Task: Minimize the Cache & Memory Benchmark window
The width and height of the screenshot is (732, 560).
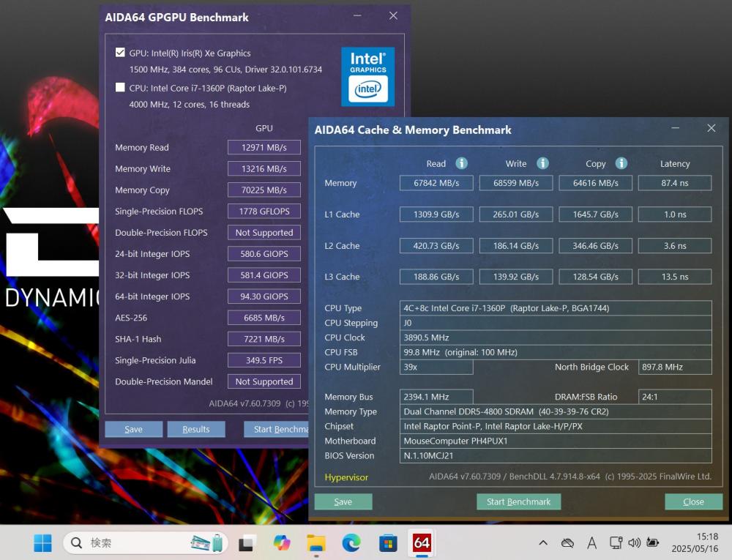Action: pyautogui.click(x=675, y=128)
